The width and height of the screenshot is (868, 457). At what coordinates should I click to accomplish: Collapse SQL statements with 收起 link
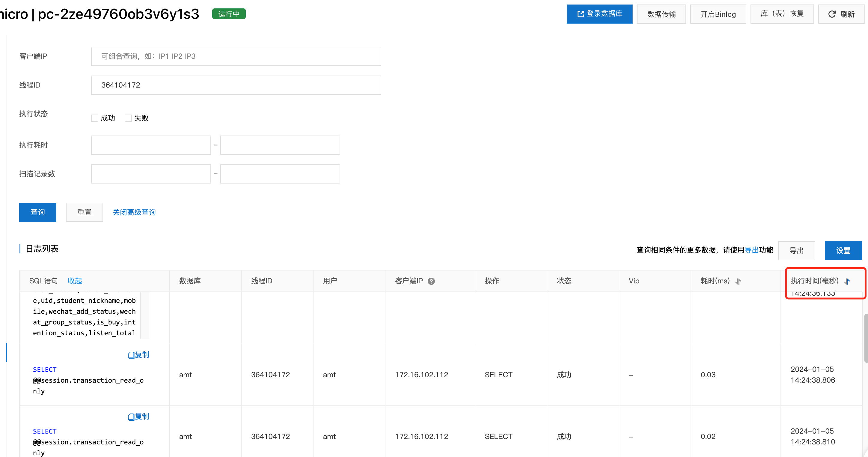point(75,281)
